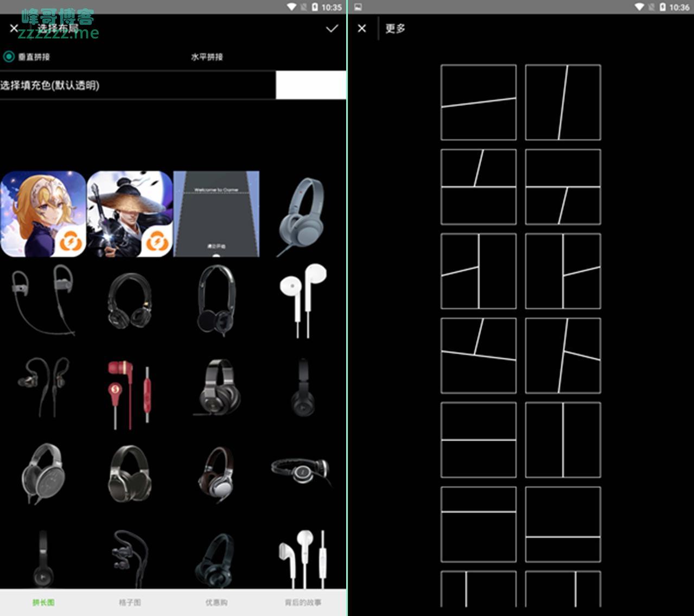Pick layout with slanted vertical divider and split right
694x616 pixels.
pyautogui.click(x=563, y=355)
